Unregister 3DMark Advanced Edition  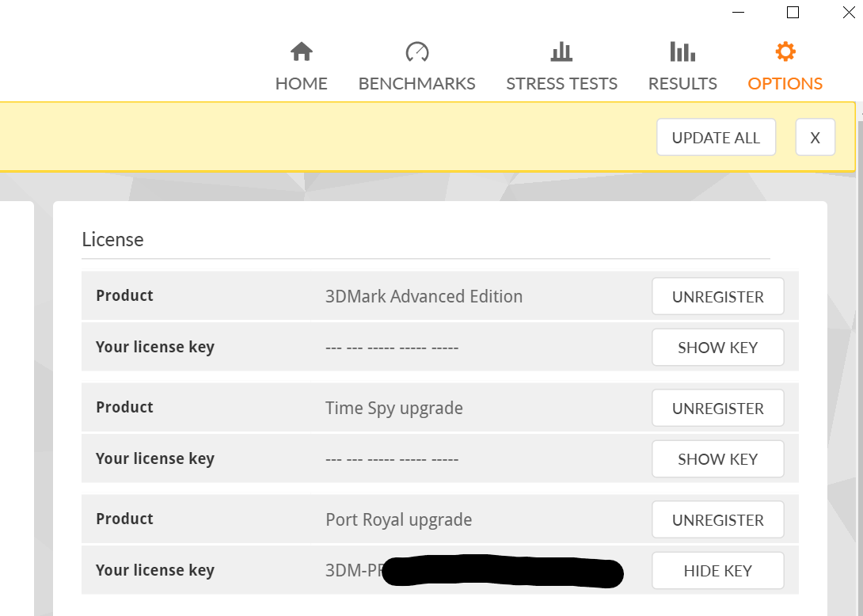[717, 297]
